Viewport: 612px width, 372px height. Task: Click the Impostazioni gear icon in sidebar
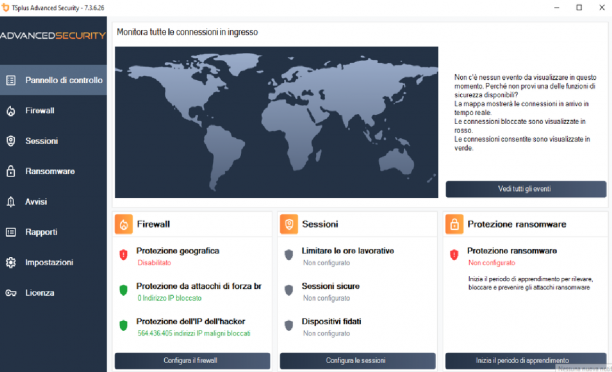[x=11, y=262]
